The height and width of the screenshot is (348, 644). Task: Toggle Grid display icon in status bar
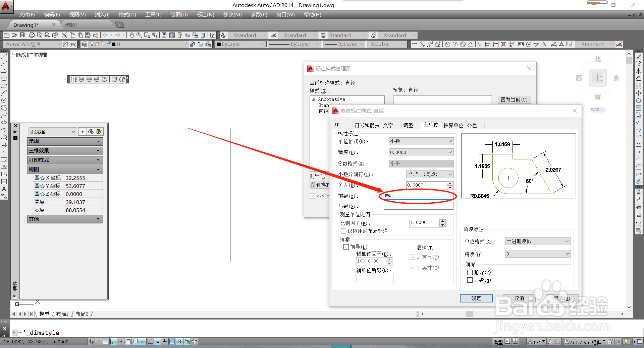click(106, 341)
